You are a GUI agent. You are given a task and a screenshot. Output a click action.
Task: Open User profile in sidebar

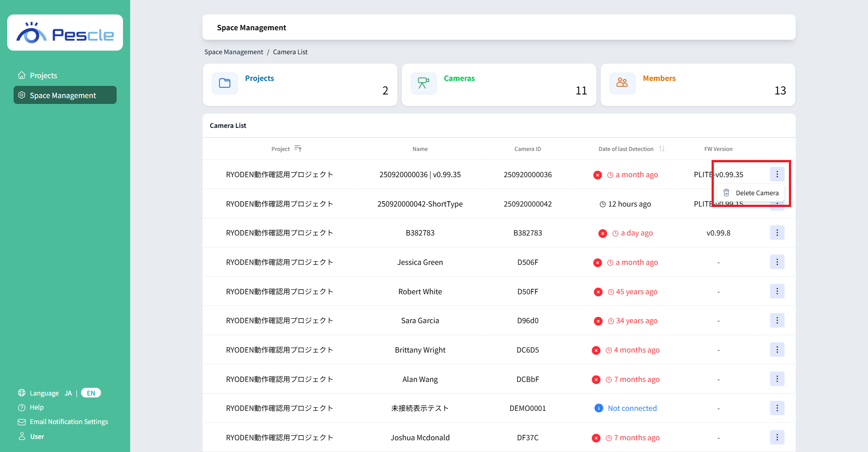click(37, 437)
